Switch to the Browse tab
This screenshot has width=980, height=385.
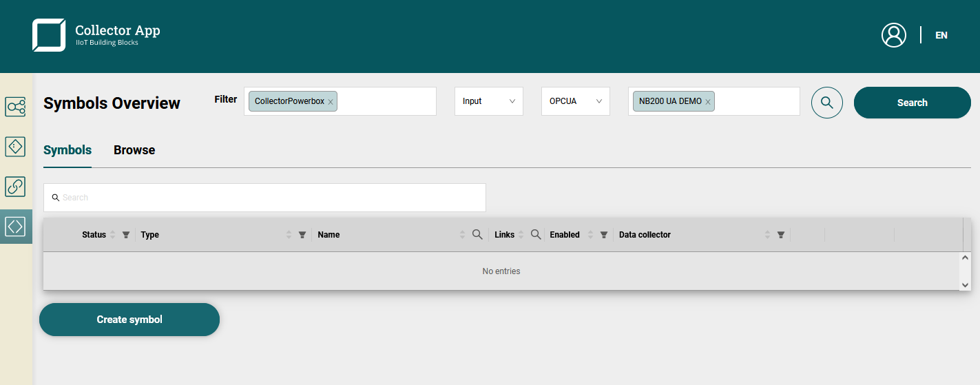[x=134, y=150]
